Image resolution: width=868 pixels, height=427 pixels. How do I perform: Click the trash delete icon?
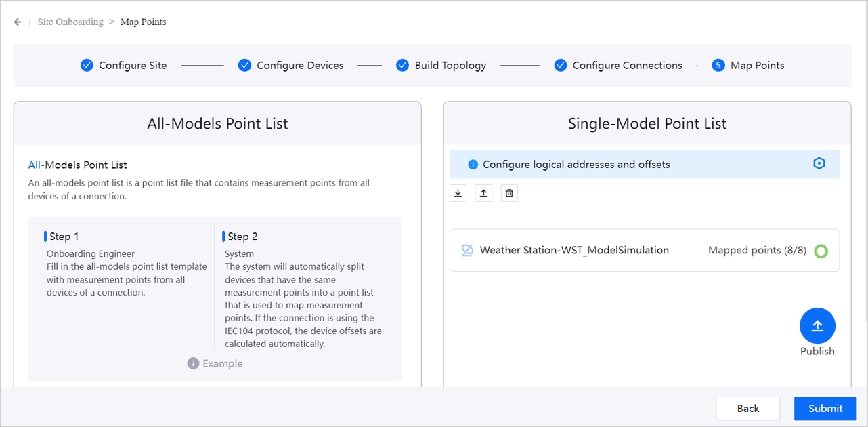(x=509, y=193)
